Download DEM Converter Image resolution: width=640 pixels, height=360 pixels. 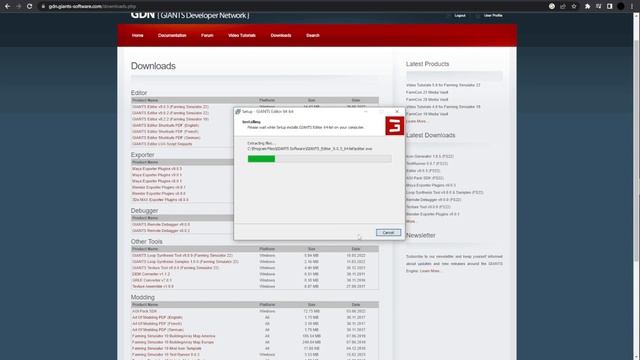151,274
